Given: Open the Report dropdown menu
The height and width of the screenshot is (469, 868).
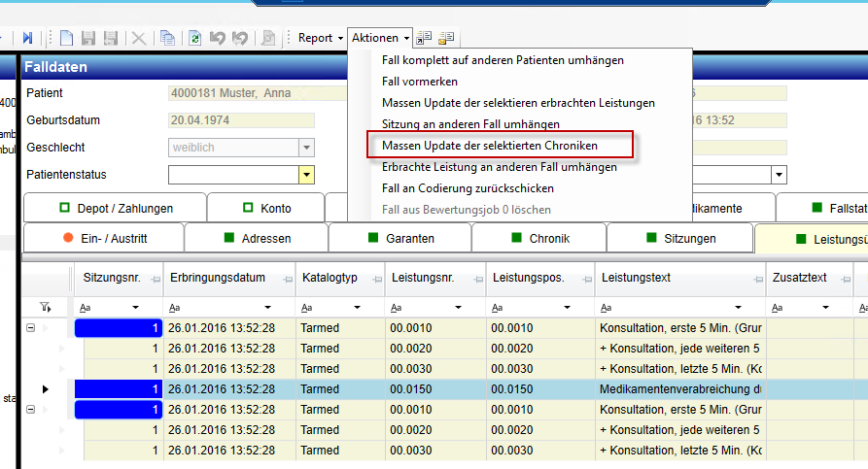Looking at the screenshot, I should click(321, 38).
